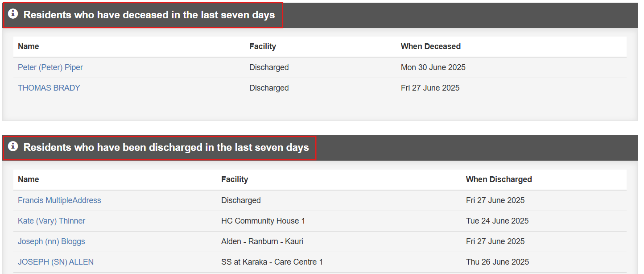The image size is (644, 274).
Task: Click info icon beside discharged residents heading
Action: [13, 146]
